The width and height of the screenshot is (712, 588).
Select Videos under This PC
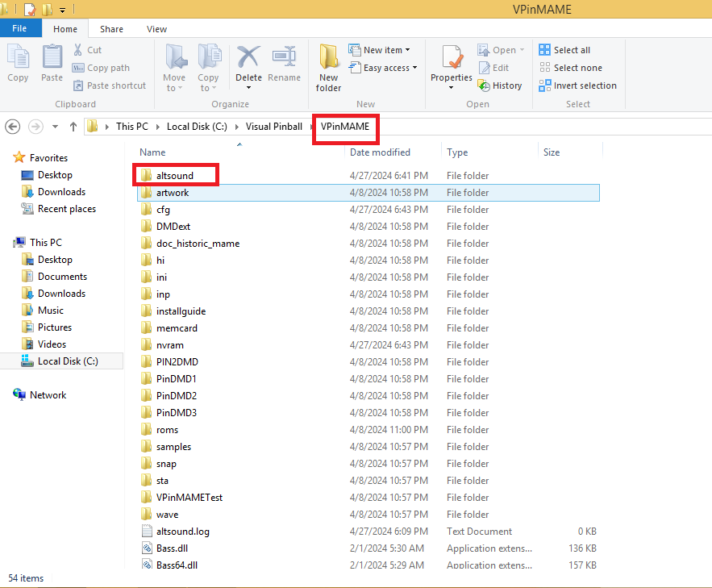52,344
